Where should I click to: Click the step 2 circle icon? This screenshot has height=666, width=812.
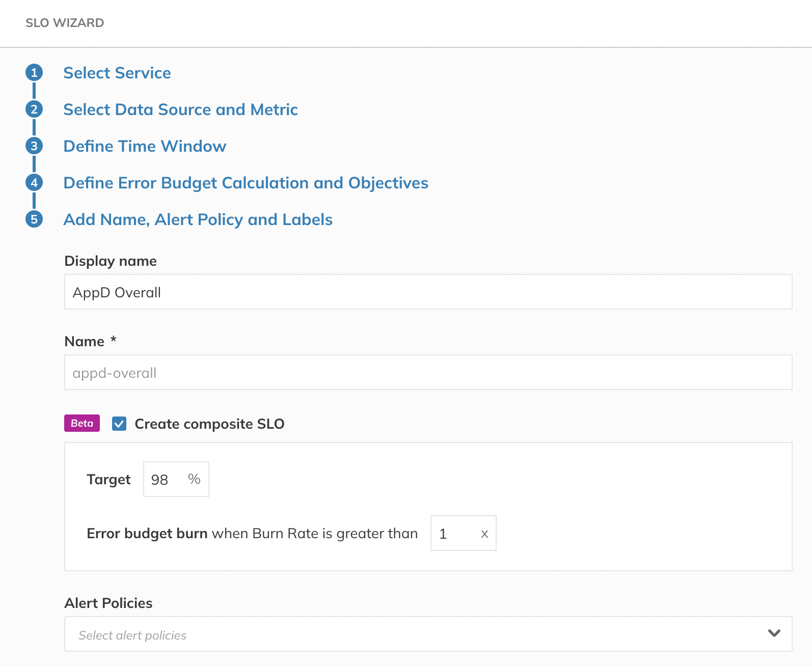tap(34, 109)
